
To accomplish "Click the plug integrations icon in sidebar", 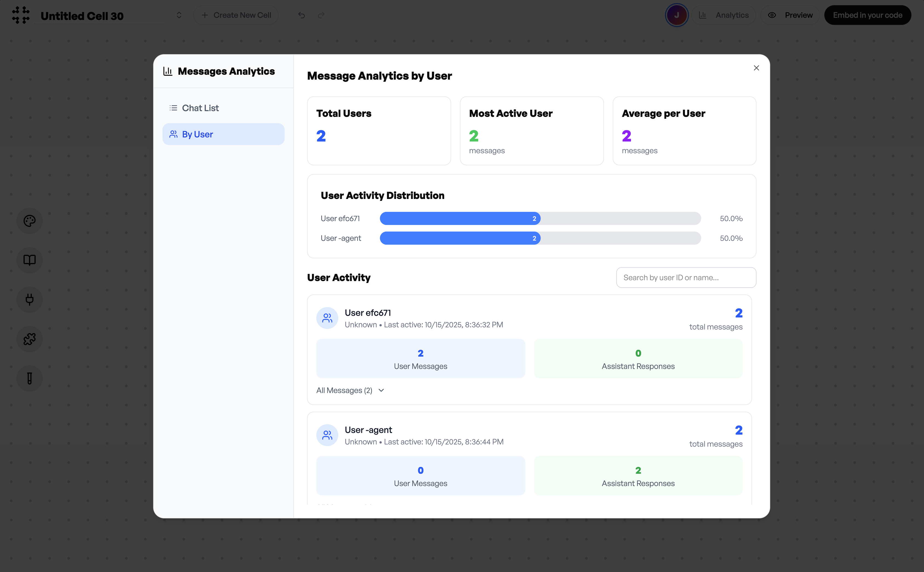I will (30, 300).
